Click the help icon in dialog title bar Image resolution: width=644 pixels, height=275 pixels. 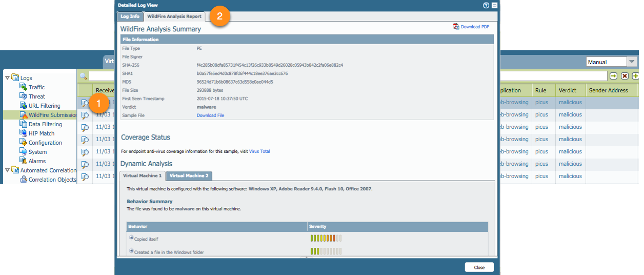pyautogui.click(x=486, y=5)
